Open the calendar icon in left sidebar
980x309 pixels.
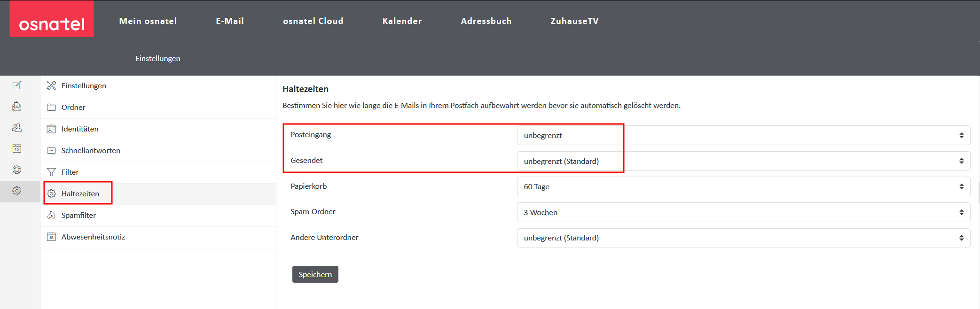[x=17, y=149]
